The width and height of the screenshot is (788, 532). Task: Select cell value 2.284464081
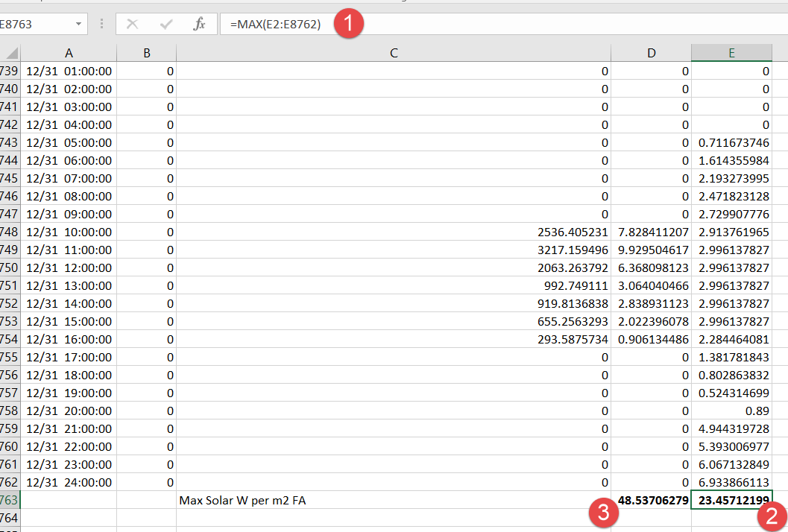click(734, 340)
